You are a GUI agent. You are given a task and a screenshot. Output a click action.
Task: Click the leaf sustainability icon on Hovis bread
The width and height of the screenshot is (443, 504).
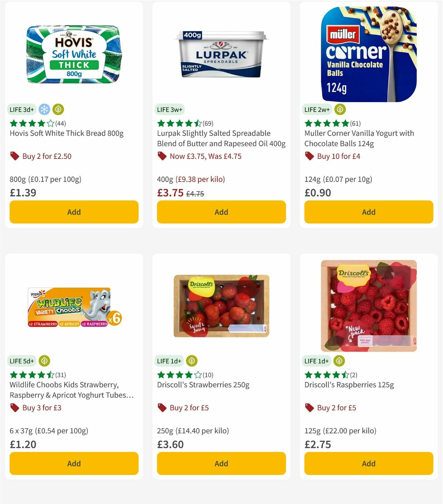point(58,109)
